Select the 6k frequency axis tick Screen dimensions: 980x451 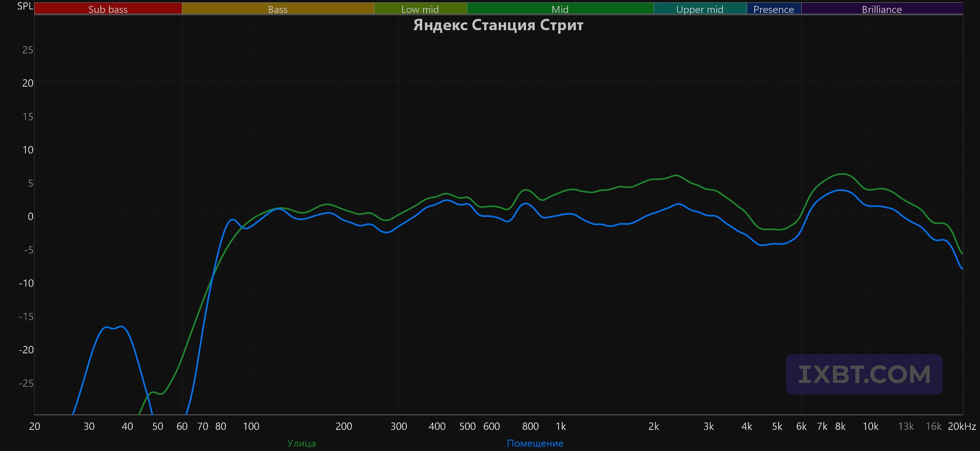(801, 426)
